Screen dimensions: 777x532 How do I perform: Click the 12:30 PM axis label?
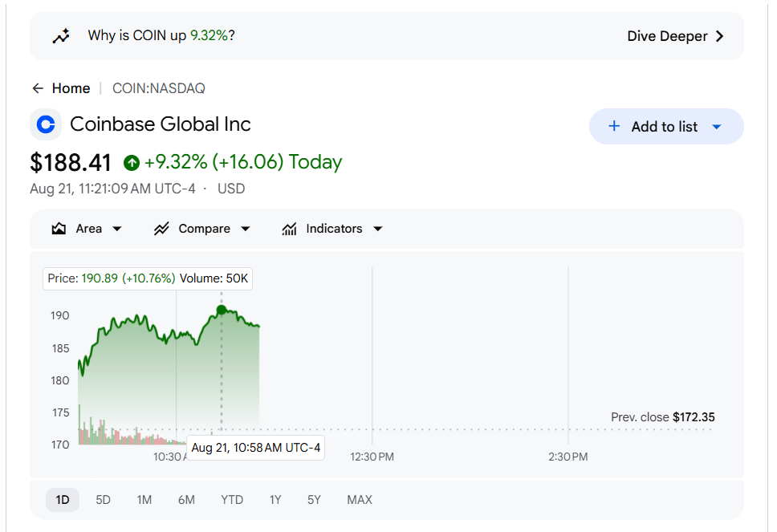coord(372,457)
